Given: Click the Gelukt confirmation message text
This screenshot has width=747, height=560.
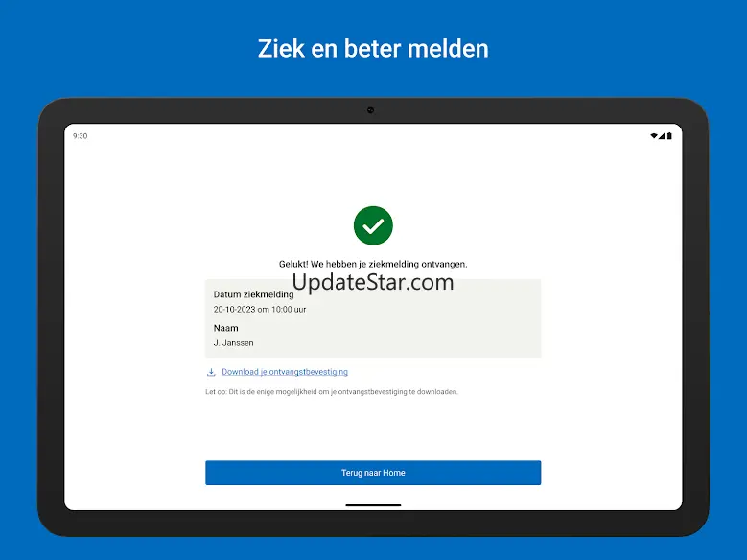Looking at the screenshot, I should click(x=373, y=264).
